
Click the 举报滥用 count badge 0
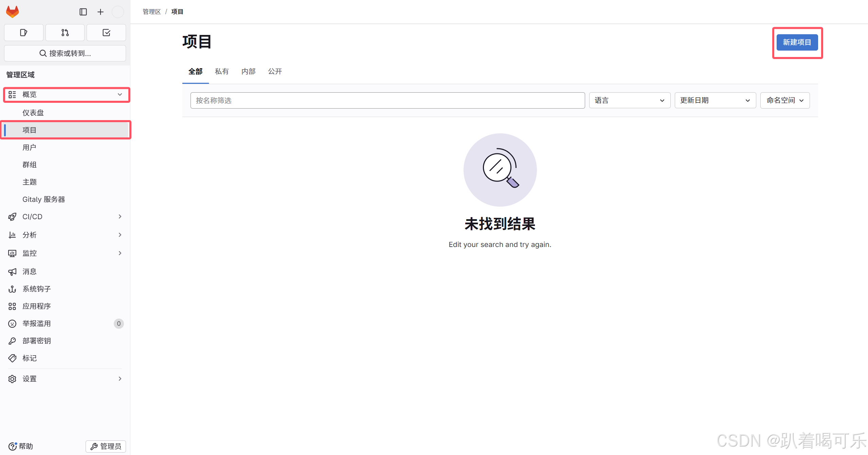point(119,323)
